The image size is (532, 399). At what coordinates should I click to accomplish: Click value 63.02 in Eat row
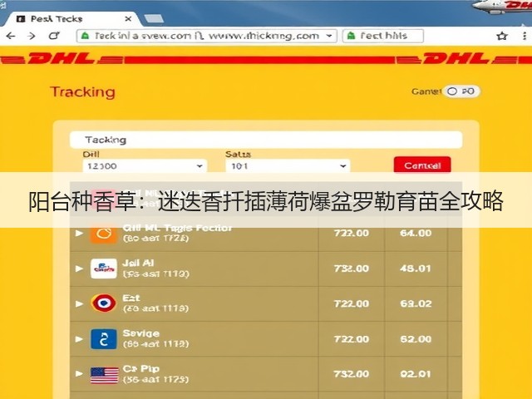tap(416, 303)
